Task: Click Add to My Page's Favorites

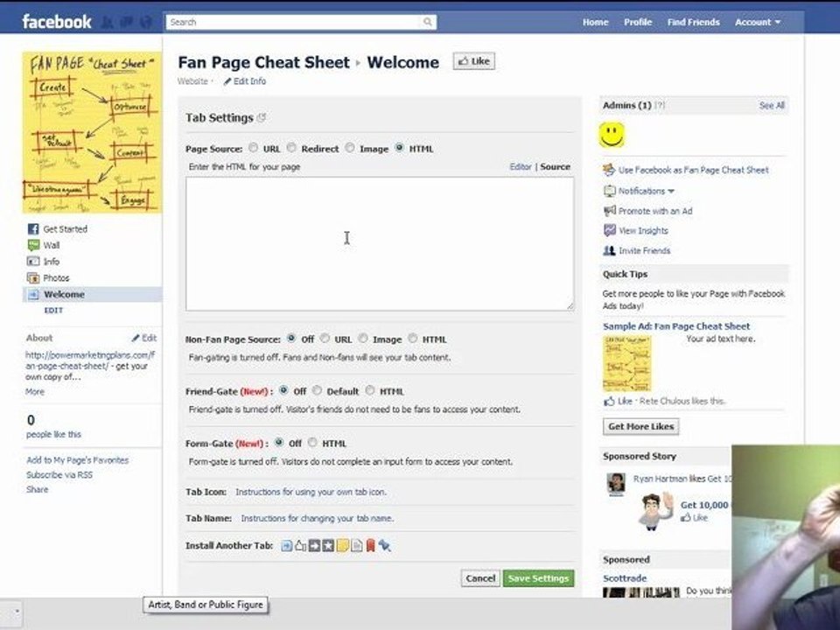Action: pyautogui.click(x=78, y=460)
